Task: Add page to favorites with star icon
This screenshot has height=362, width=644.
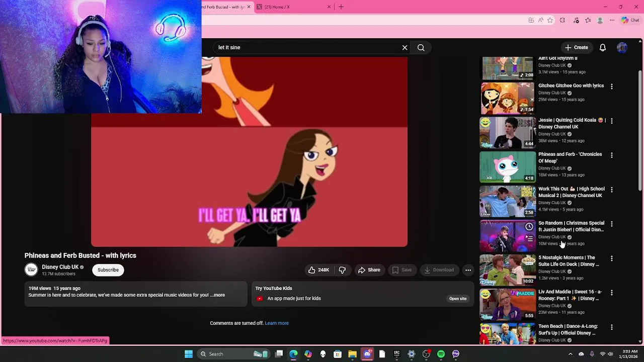Action: coord(550,20)
